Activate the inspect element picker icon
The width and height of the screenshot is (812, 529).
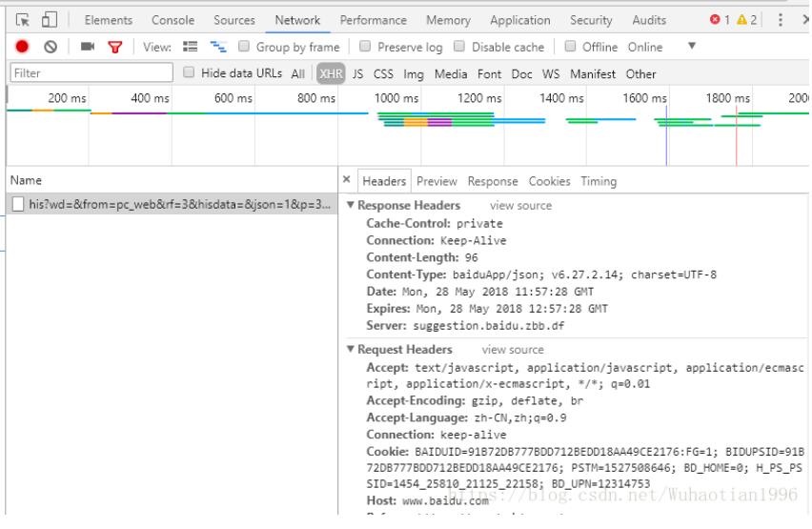pos(23,20)
